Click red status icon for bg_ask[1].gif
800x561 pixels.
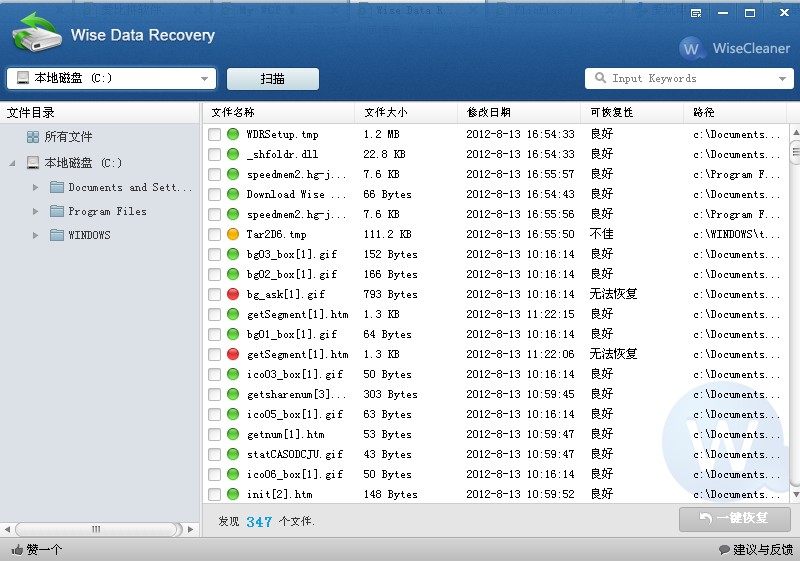(x=233, y=294)
